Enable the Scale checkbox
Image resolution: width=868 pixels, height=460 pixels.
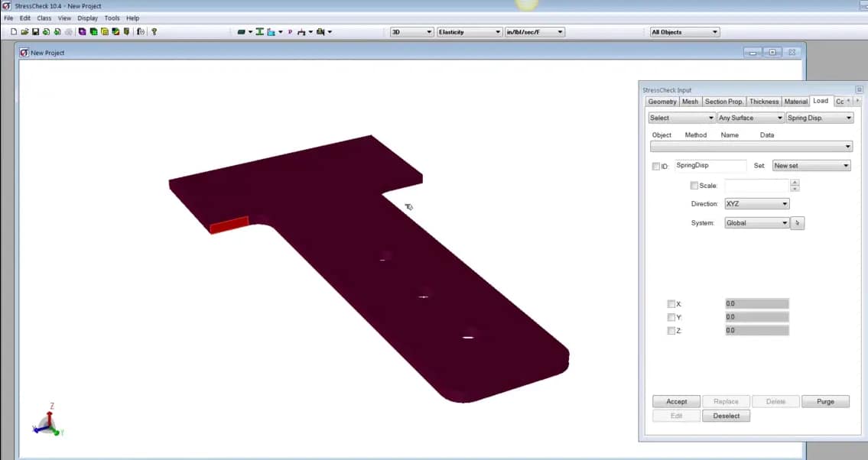(694, 185)
